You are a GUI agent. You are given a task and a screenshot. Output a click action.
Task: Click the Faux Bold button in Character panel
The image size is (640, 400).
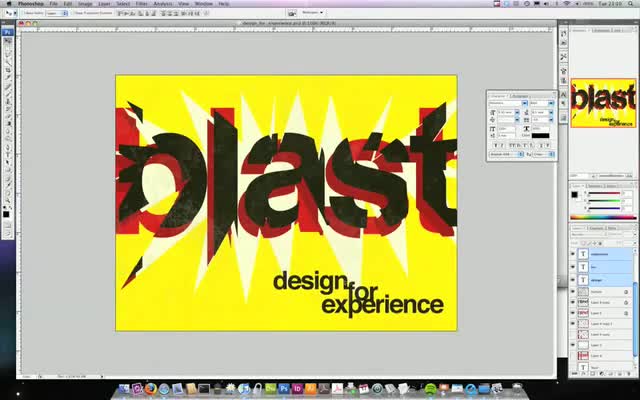tap(497, 145)
